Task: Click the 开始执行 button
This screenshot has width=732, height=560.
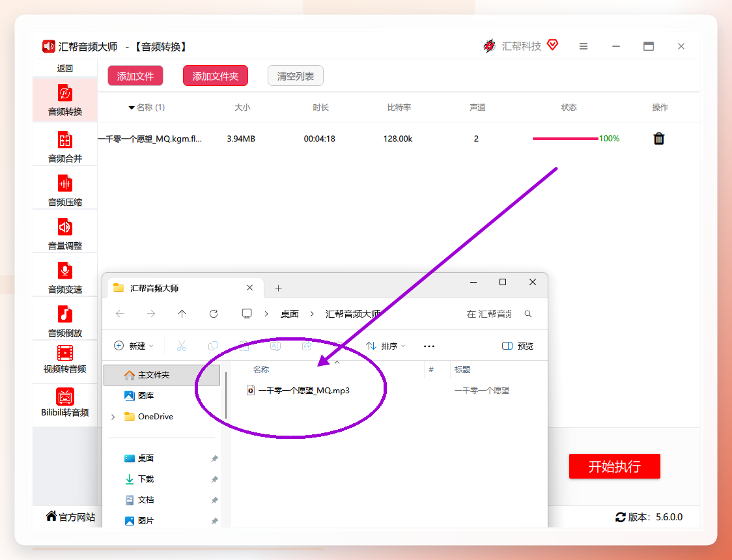Action: click(614, 466)
